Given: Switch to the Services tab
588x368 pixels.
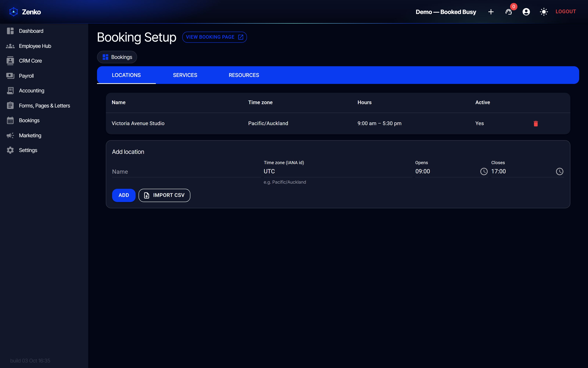Looking at the screenshot, I should (x=185, y=75).
